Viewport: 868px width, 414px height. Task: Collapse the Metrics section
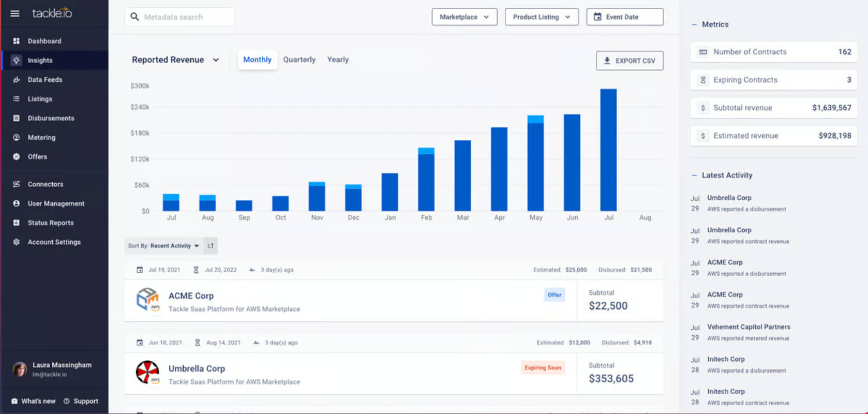point(694,24)
